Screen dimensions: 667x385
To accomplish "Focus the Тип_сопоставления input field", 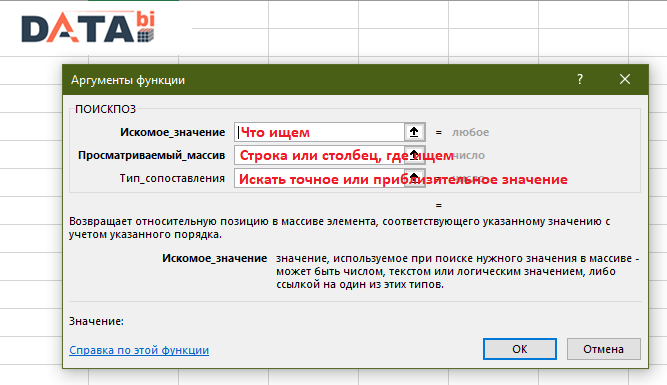I will 319,178.
